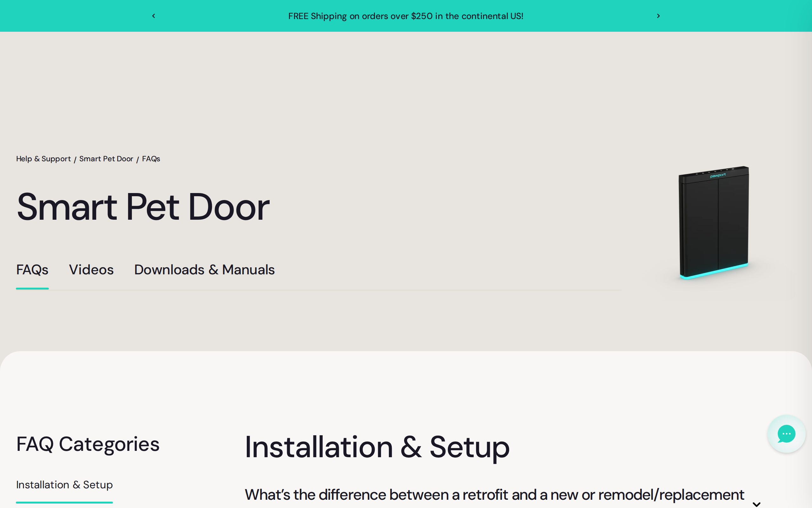The height and width of the screenshot is (508, 812).
Task: Click the previous announcement arrow in banner
Action: click(x=154, y=16)
